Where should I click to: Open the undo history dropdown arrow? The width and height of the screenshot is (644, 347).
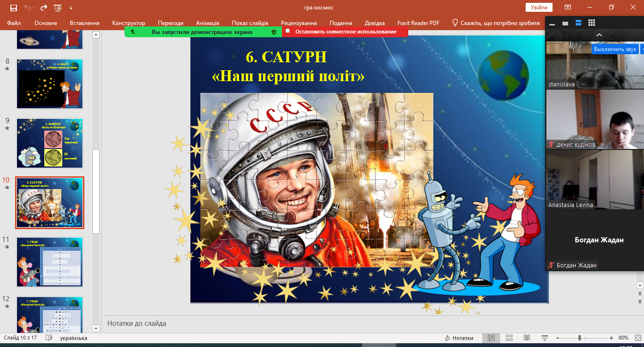(x=34, y=8)
